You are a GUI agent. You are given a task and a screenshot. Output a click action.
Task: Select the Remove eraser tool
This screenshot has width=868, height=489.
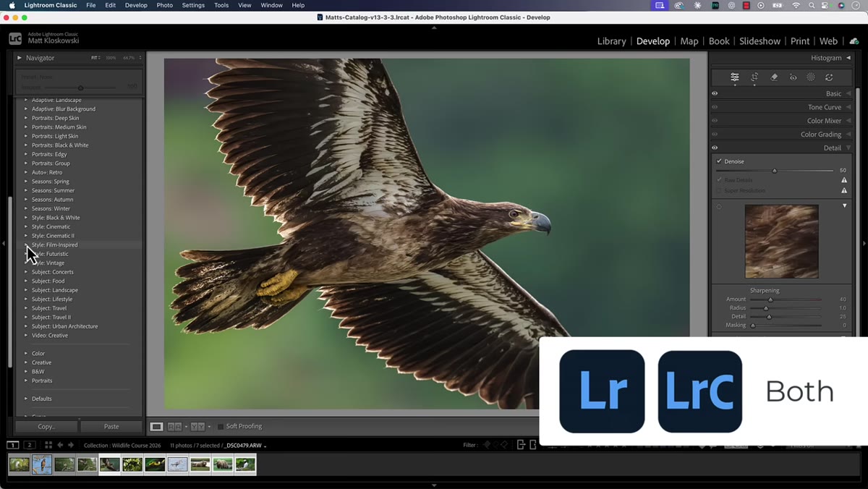[x=774, y=77]
